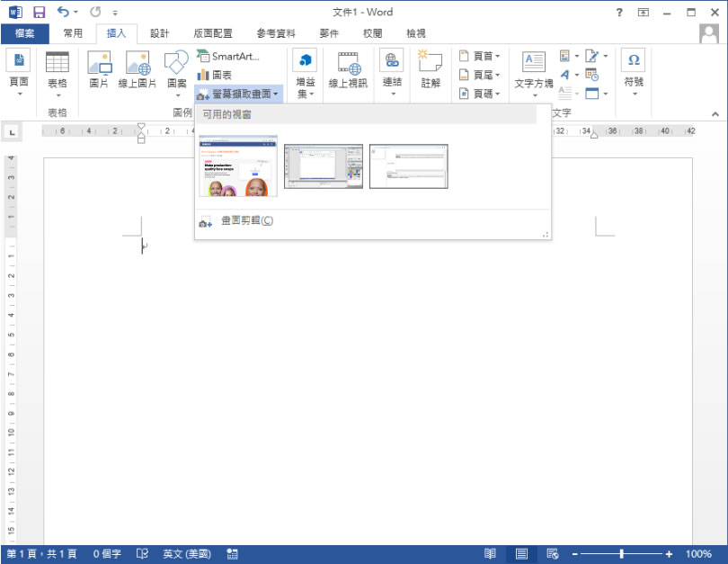The height and width of the screenshot is (564, 728).
Task: Switch to the 檢視 View tab
Action: 416,33
